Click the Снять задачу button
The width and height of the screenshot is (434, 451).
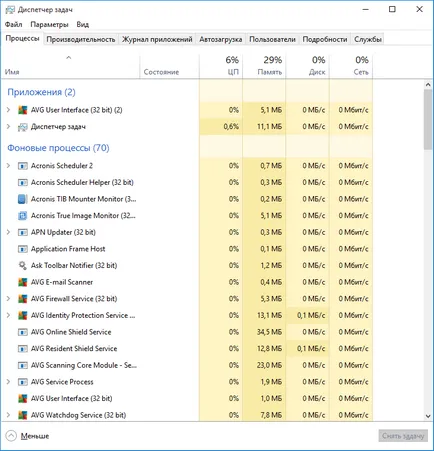(x=403, y=436)
